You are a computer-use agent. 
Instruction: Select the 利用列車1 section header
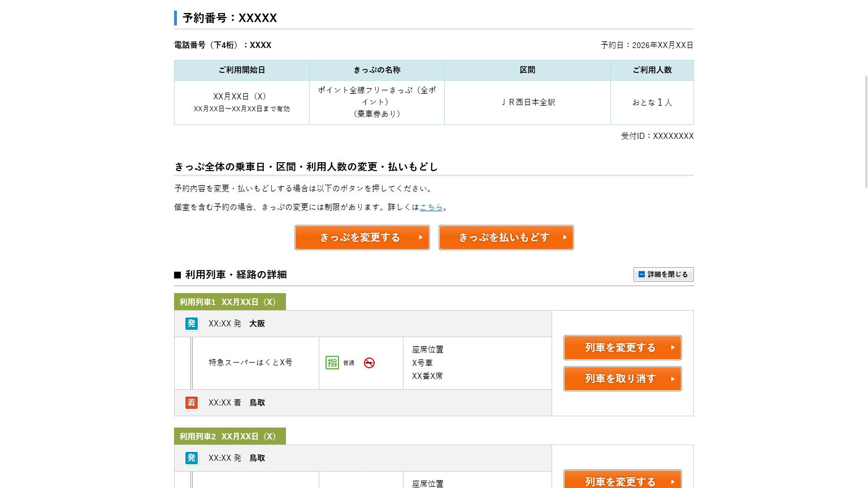click(228, 302)
